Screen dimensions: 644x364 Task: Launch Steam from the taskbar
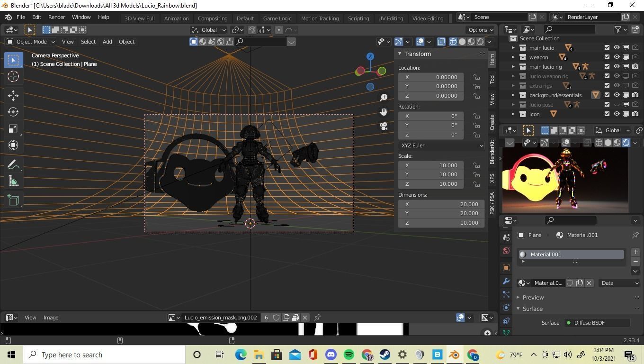tap(385, 355)
